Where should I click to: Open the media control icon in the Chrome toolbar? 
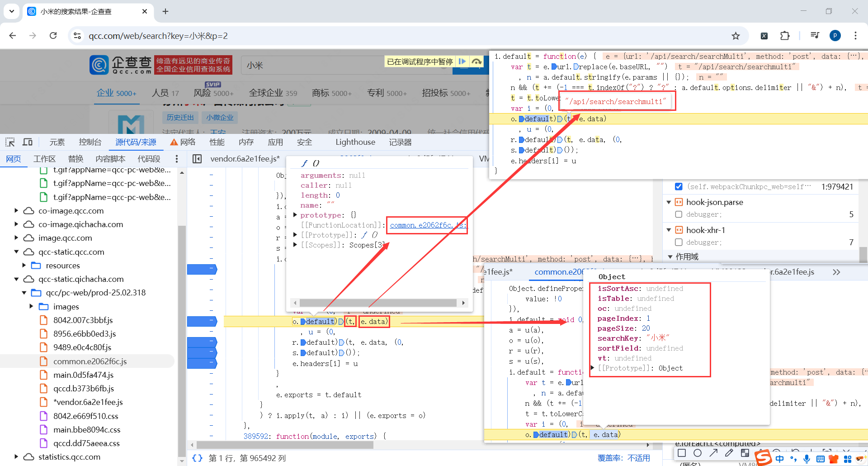pyautogui.click(x=815, y=35)
